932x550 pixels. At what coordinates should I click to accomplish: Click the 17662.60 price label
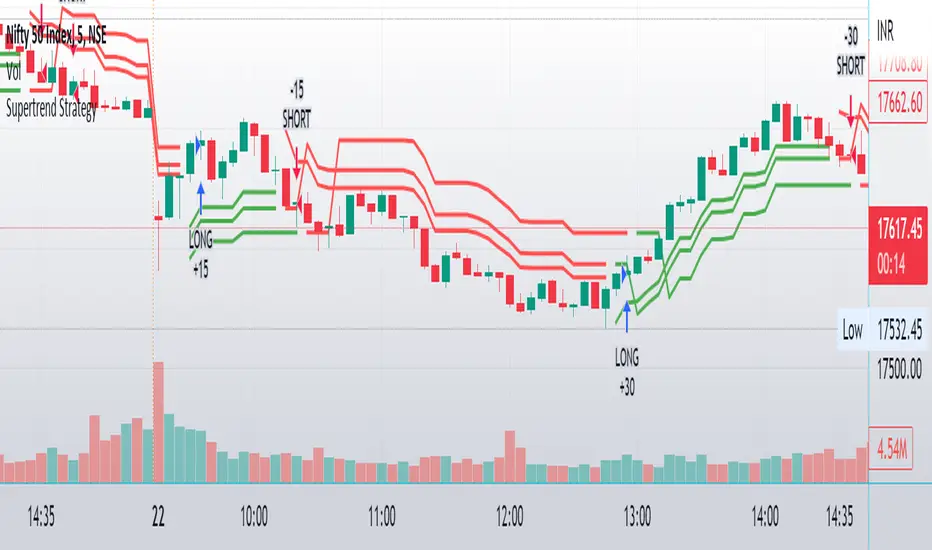pos(897,101)
